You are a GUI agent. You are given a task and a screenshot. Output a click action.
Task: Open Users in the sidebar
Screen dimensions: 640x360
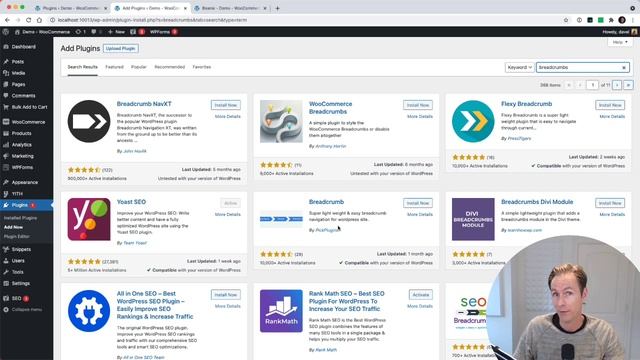pos(18,261)
